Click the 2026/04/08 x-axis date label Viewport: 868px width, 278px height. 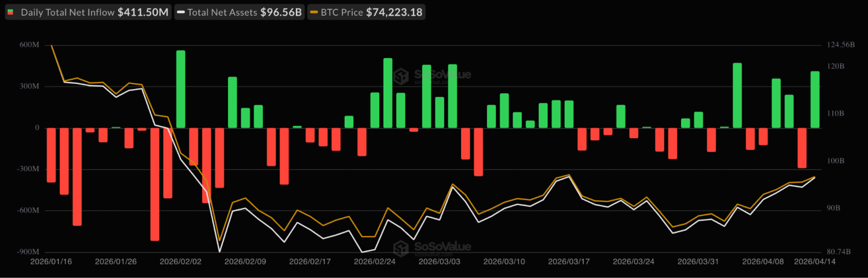point(763,262)
